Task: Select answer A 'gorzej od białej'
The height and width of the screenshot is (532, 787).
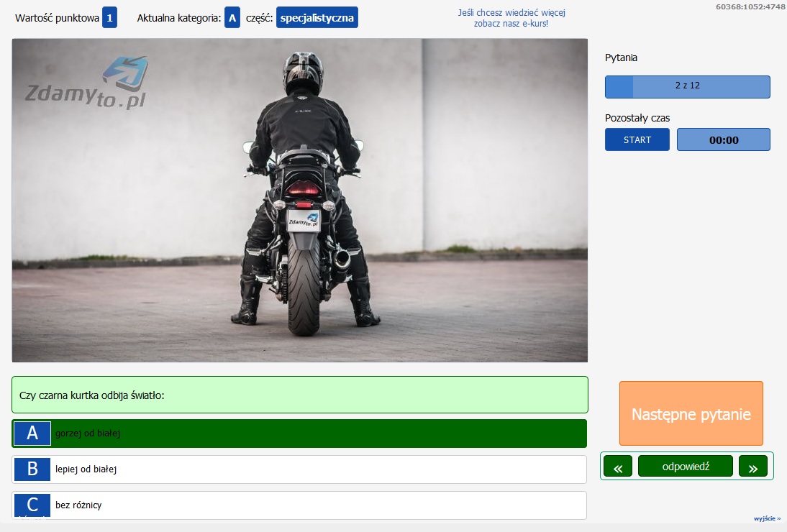Action: [x=299, y=434]
